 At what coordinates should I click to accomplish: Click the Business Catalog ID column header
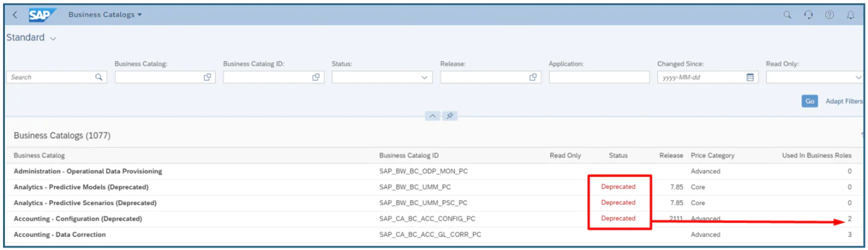tap(409, 156)
